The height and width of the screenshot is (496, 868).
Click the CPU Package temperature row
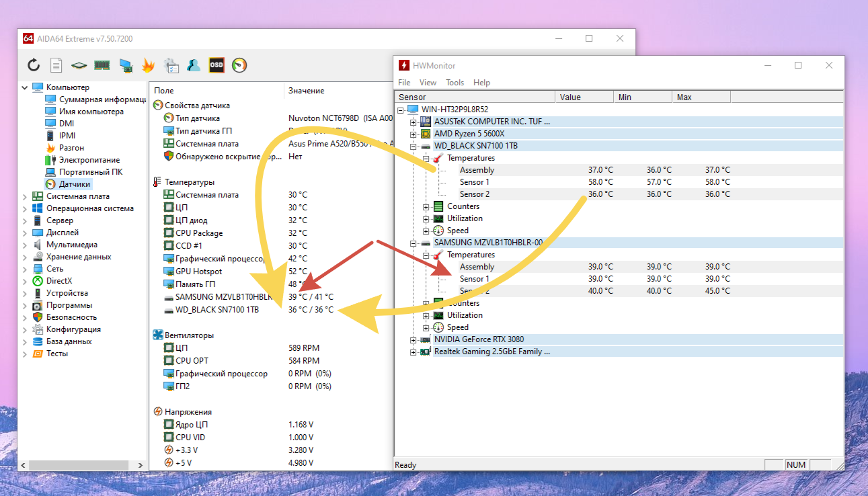[x=272, y=233]
